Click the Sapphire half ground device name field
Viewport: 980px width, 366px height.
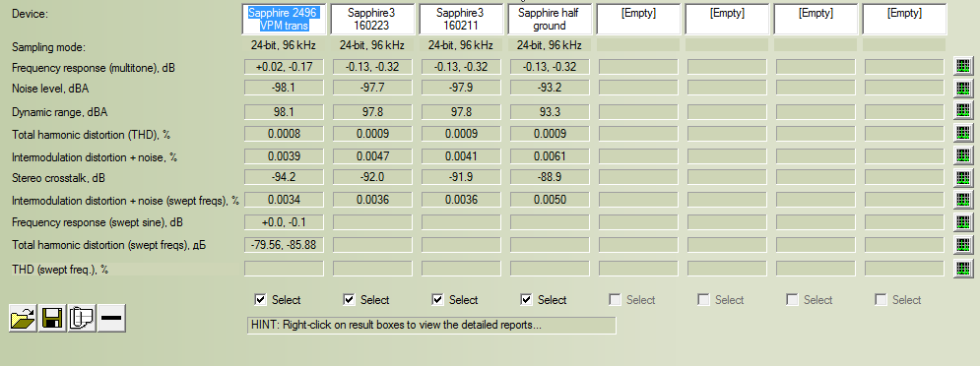tap(551, 20)
